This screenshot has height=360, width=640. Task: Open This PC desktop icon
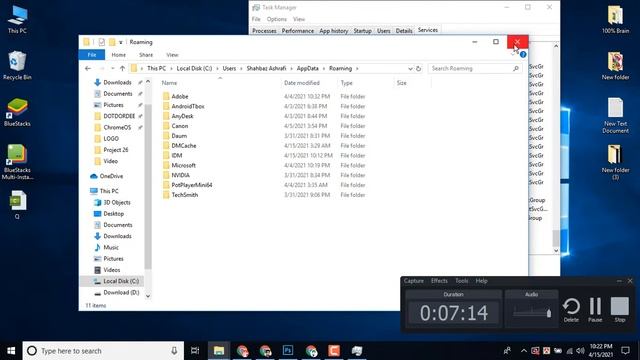click(17, 19)
